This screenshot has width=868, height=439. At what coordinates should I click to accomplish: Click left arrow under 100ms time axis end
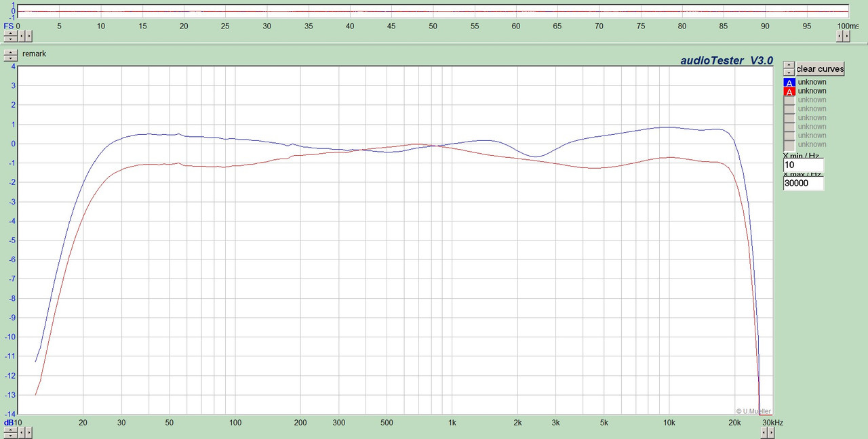point(840,36)
